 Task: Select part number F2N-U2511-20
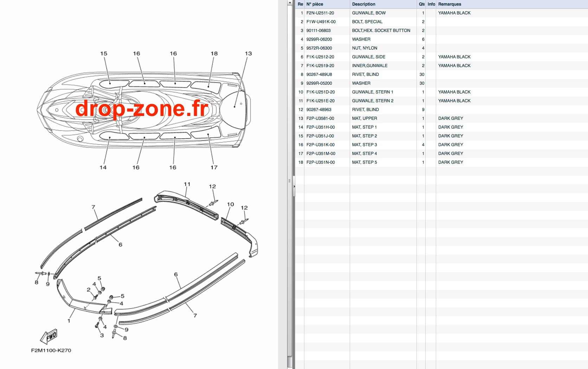(x=320, y=13)
